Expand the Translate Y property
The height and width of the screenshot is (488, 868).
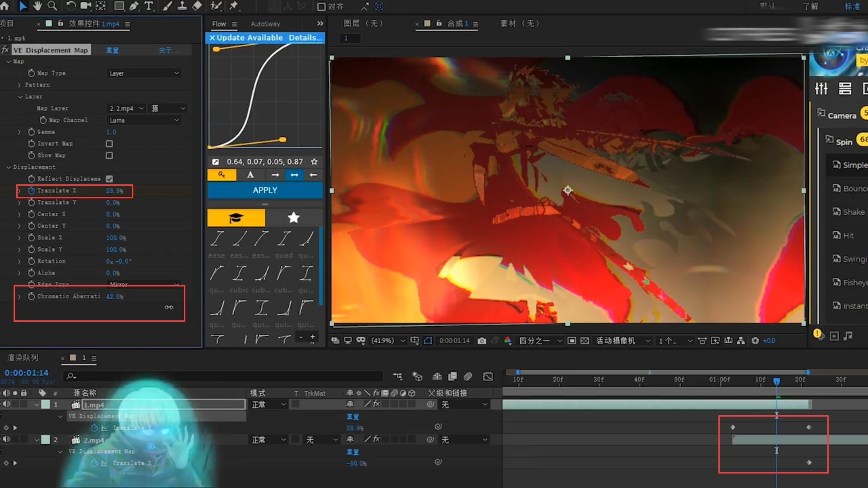[19, 202]
